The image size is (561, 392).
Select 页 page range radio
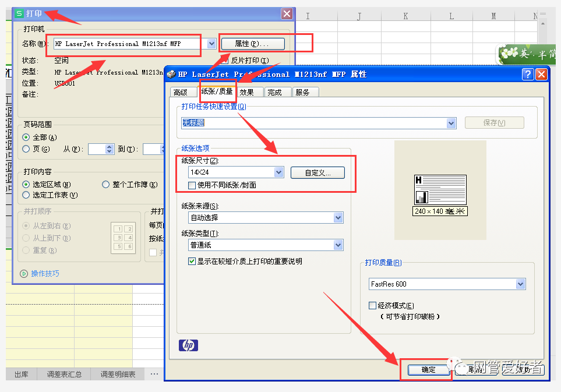click(26, 149)
